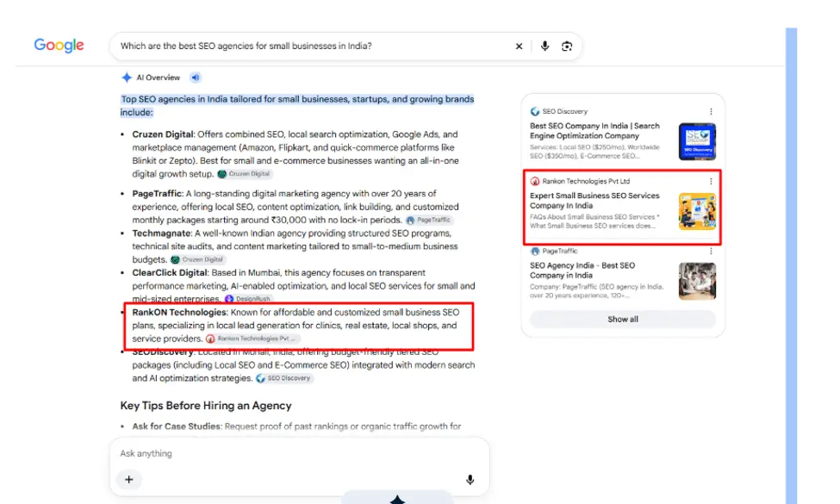Open SEO Agency India - Best SEO link
840x504 pixels.
point(582,270)
